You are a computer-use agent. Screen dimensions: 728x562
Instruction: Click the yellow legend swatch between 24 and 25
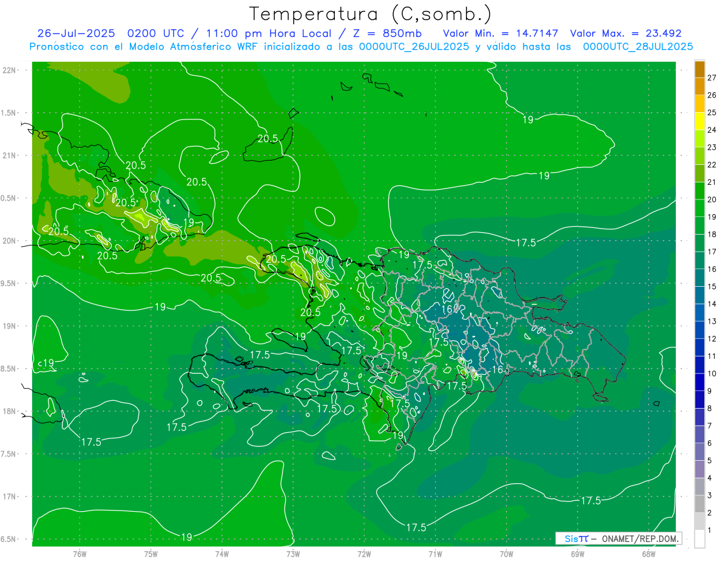pyautogui.click(x=699, y=121)
